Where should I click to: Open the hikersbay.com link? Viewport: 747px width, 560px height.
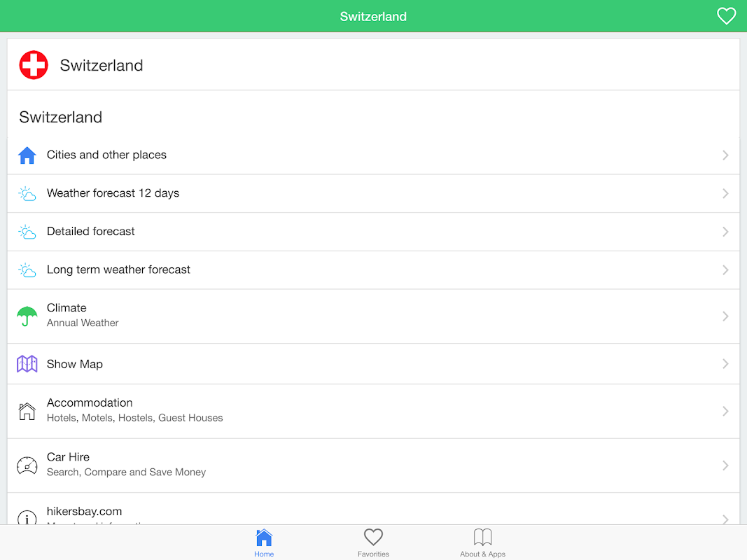(84, 512)
